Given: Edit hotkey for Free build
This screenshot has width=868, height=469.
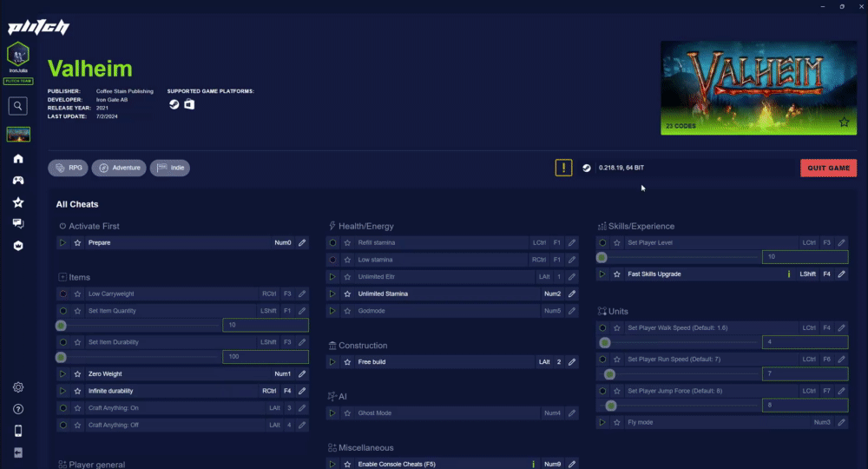Looking at the screenshot, I should tap(572, 361).
